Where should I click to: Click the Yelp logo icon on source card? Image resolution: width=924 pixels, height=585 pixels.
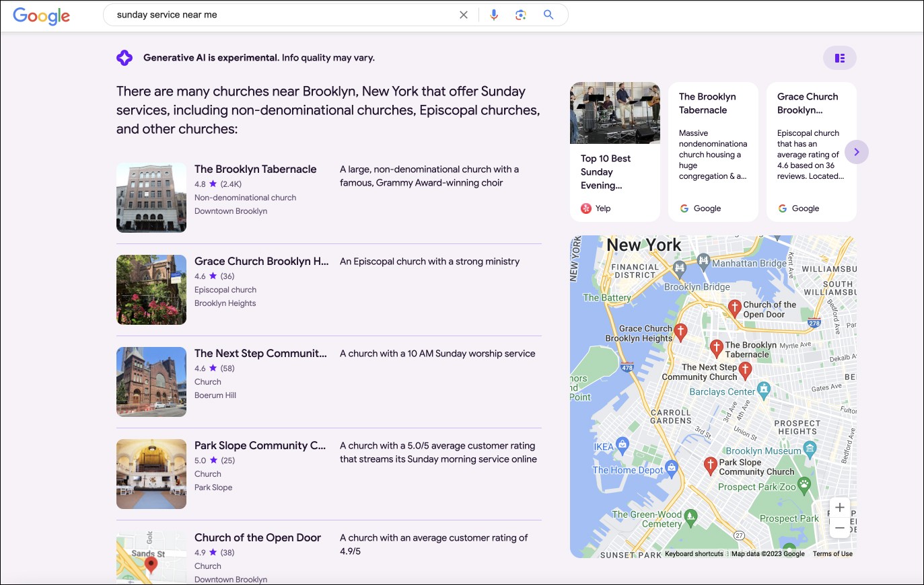click(586, 208)
